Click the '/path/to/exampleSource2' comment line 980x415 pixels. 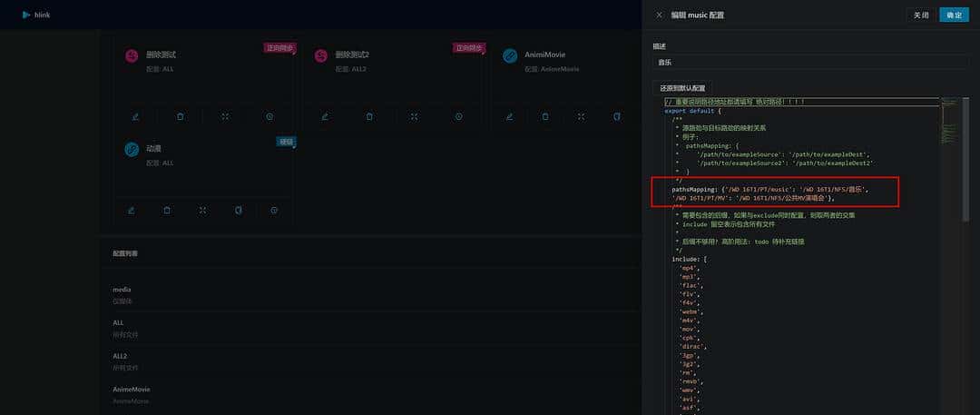pos(774,163)
